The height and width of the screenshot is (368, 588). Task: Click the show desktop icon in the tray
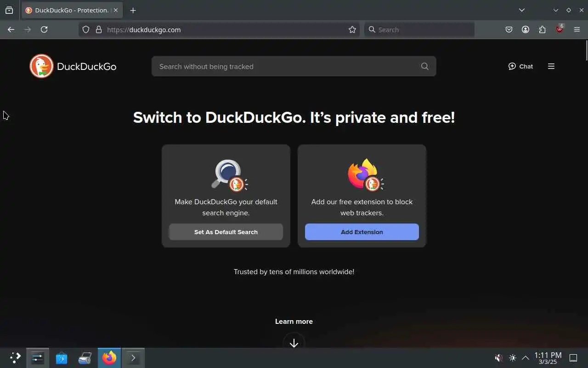coord(573,358)
